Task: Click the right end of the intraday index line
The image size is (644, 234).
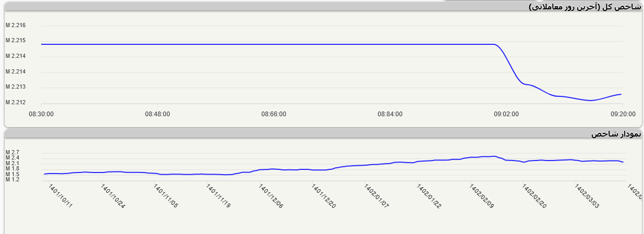Action: coord(621,94)
